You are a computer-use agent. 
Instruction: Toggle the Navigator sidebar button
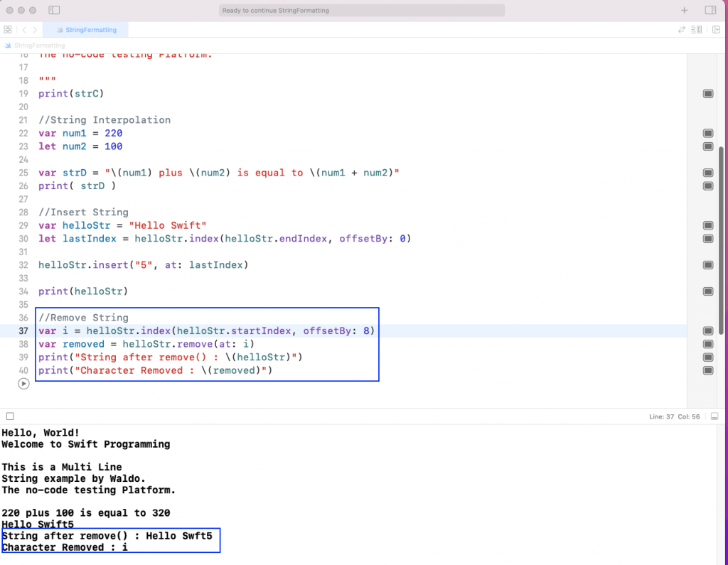click(54, 11)
